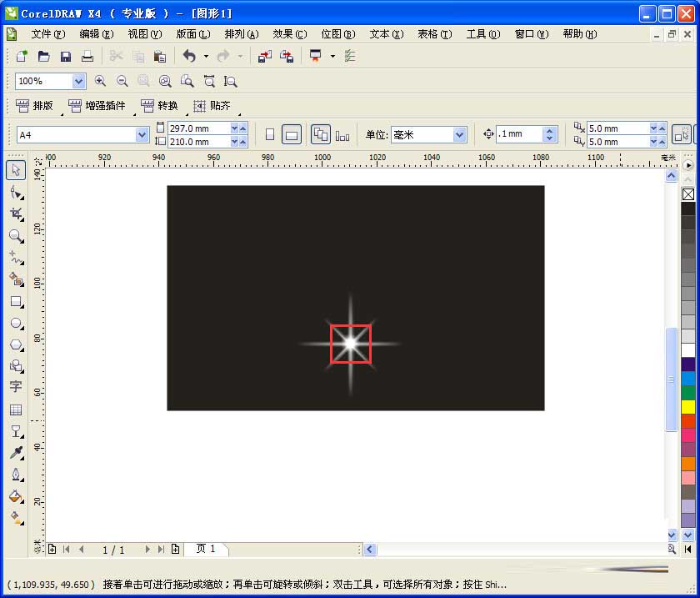Activate the Zoom tool in the toolbox
The height and width of the screenshot is (598, 700).
(15, 236)
